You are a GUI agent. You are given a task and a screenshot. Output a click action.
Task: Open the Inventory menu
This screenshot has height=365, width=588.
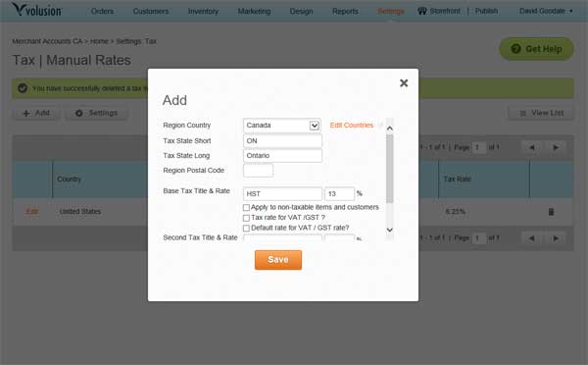203,11
